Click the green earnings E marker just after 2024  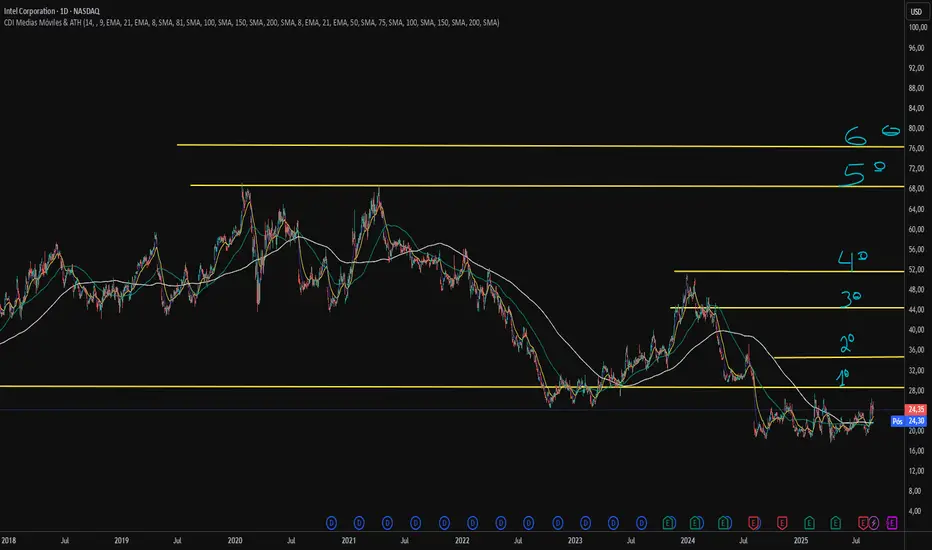[696, 523]
